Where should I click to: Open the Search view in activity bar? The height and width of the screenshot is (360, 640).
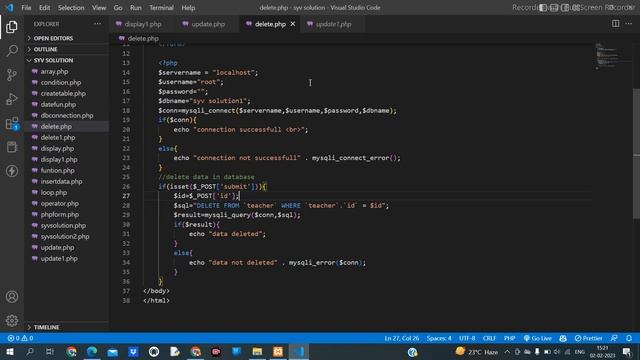(12, 51)
